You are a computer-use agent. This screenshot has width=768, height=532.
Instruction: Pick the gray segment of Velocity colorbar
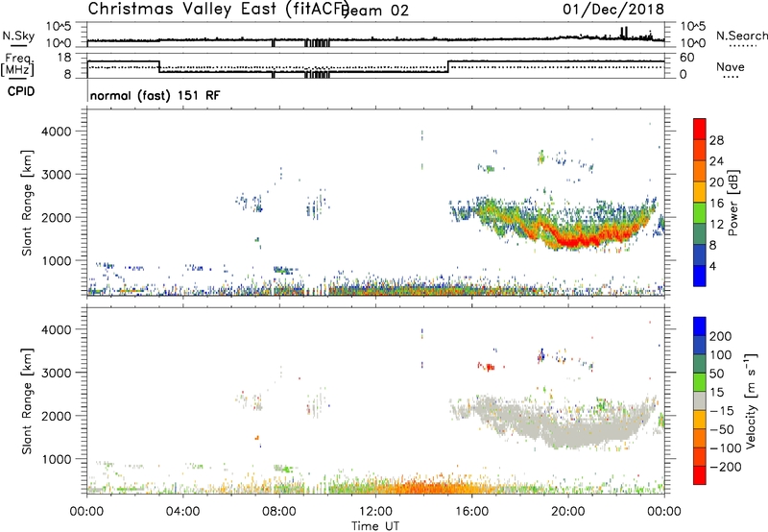coord(700,401)
